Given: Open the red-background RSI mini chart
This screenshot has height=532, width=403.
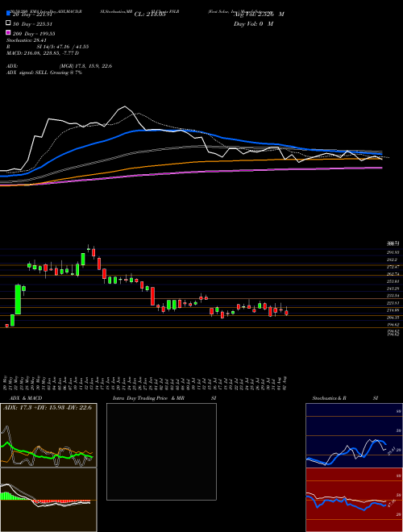Looking at the screenshot, I should (x=354, y=500).
